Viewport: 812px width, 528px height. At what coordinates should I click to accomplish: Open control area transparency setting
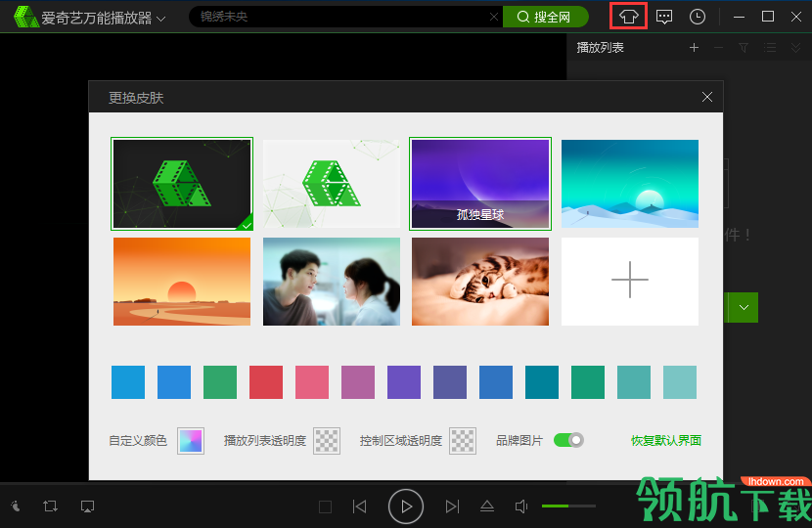(463, 441)
